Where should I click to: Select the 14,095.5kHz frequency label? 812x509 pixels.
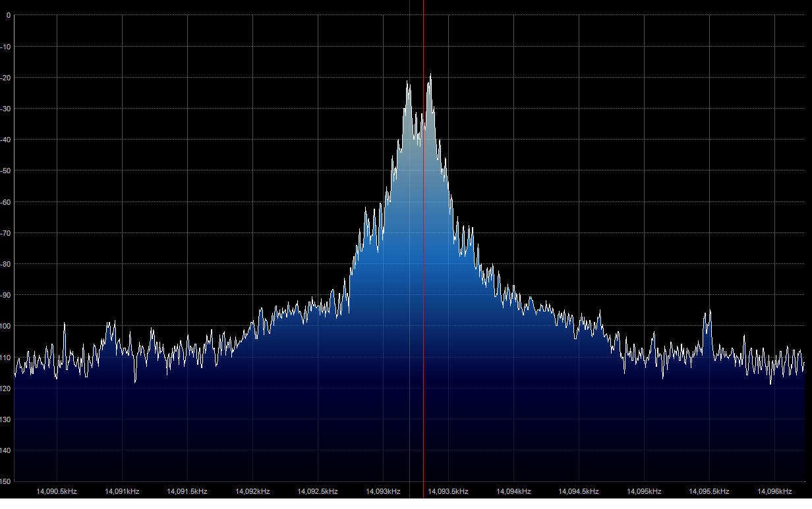[x=709, y=491]
